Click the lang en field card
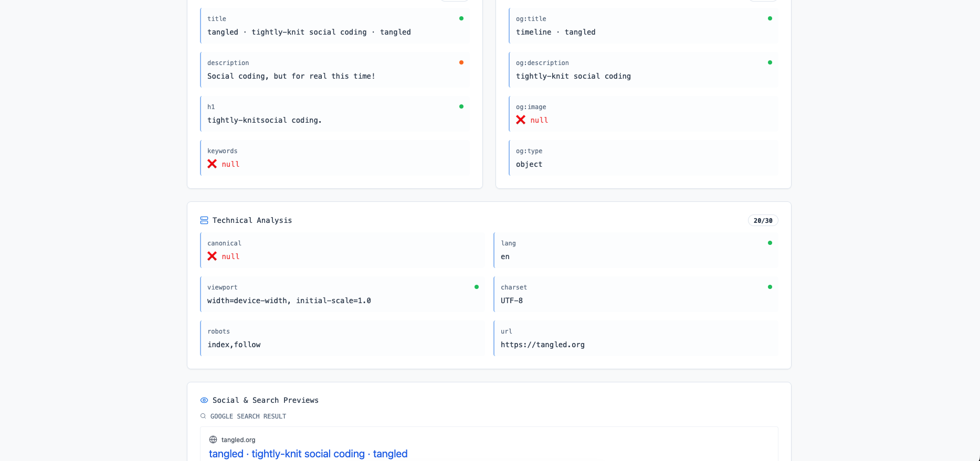Screen dimensions: 980x461 [636, 250]
